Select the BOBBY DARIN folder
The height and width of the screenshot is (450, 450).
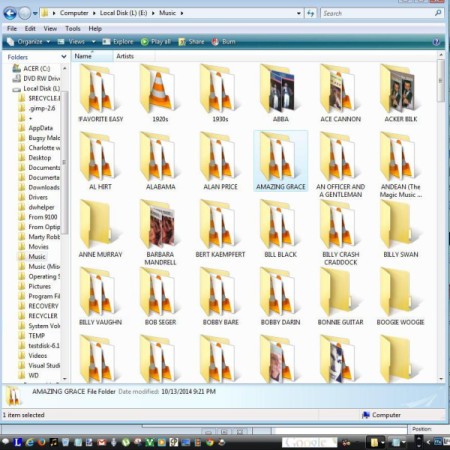(x=281, y=297)
